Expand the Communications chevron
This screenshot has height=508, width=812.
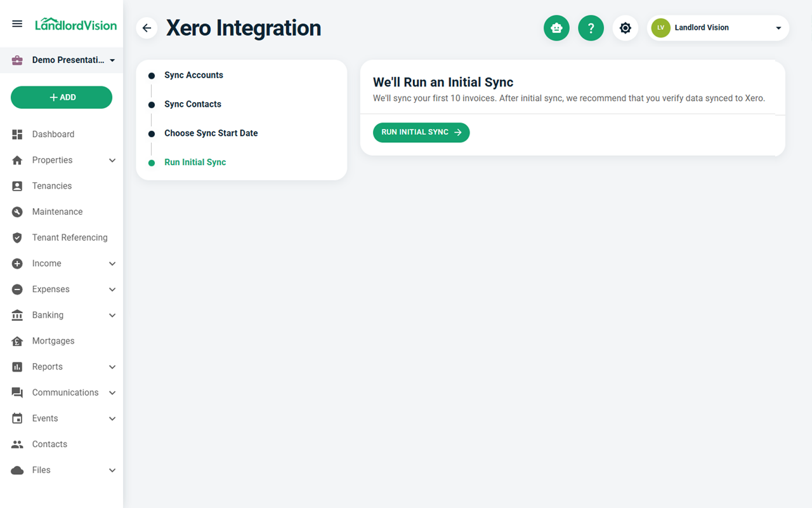(112, 393)
